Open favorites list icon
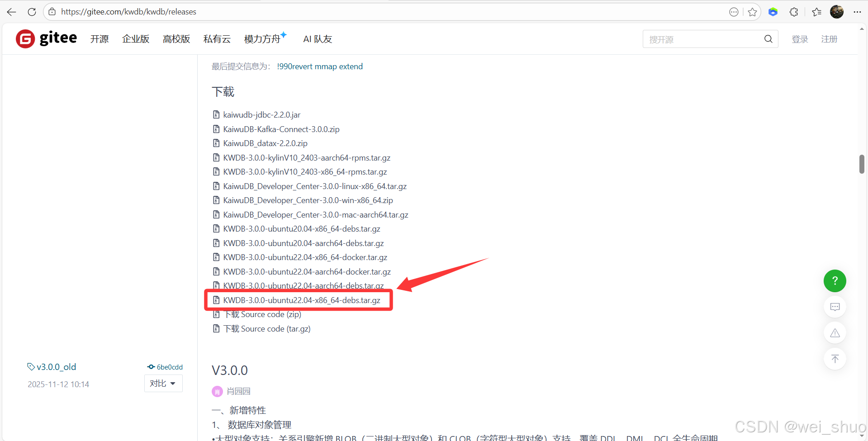Image resolution: width=868 pixels, height=441 pixels. [816, 12]
